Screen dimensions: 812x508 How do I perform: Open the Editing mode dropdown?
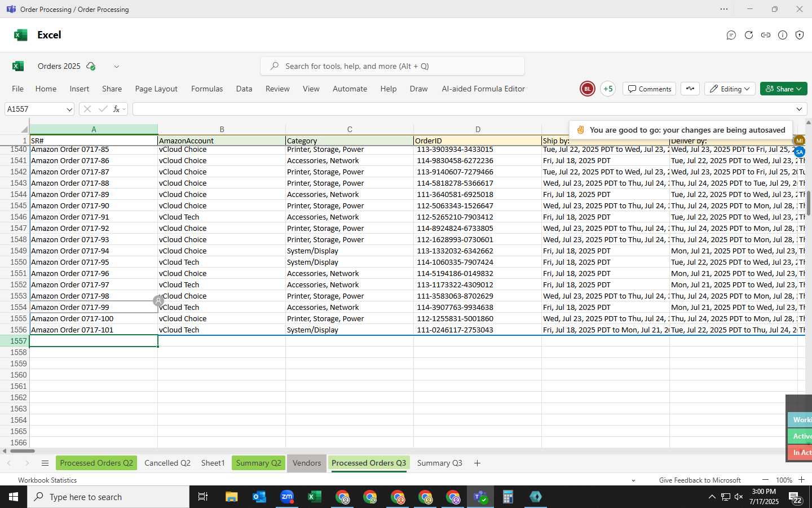click(x=730, y=89)
